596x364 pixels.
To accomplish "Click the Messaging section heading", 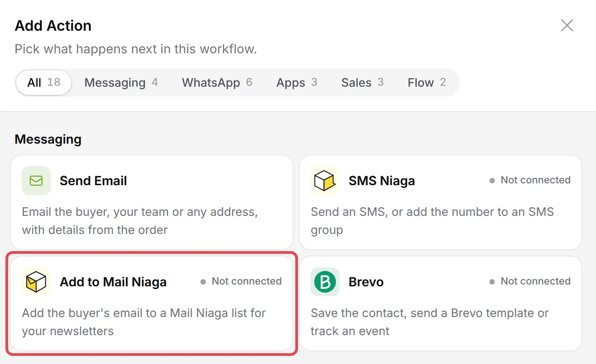I will (48, 139).
